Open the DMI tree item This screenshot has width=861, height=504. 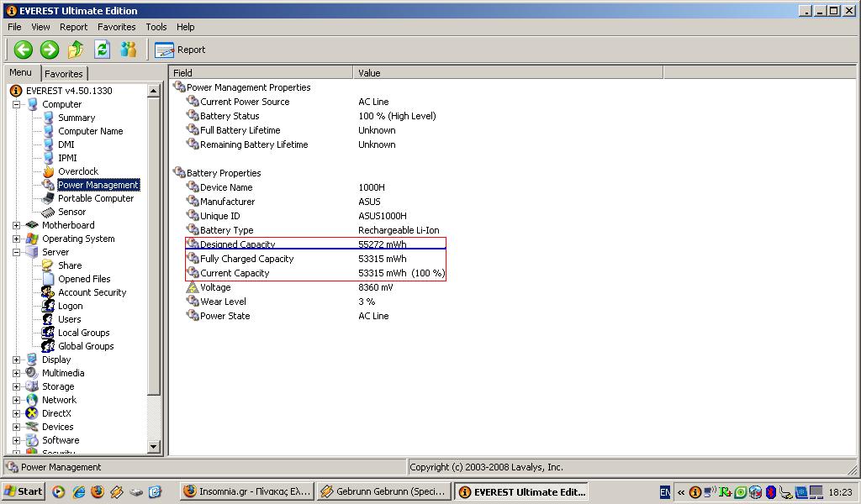click(x=66, y=144)
